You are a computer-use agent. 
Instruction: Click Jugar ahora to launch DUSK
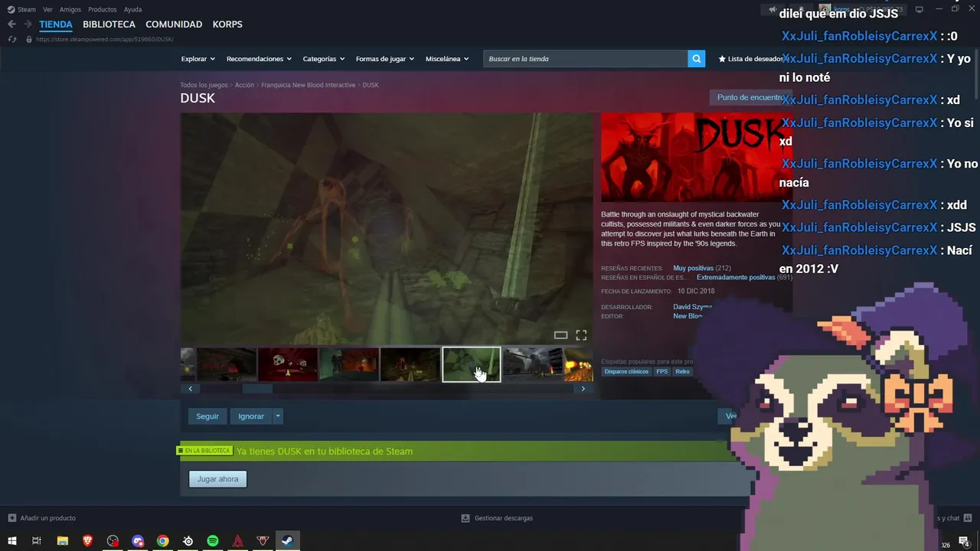[x=217, y=479]
